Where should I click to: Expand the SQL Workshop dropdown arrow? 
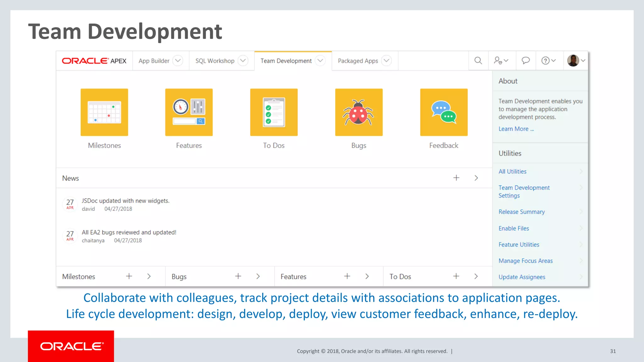243,61
